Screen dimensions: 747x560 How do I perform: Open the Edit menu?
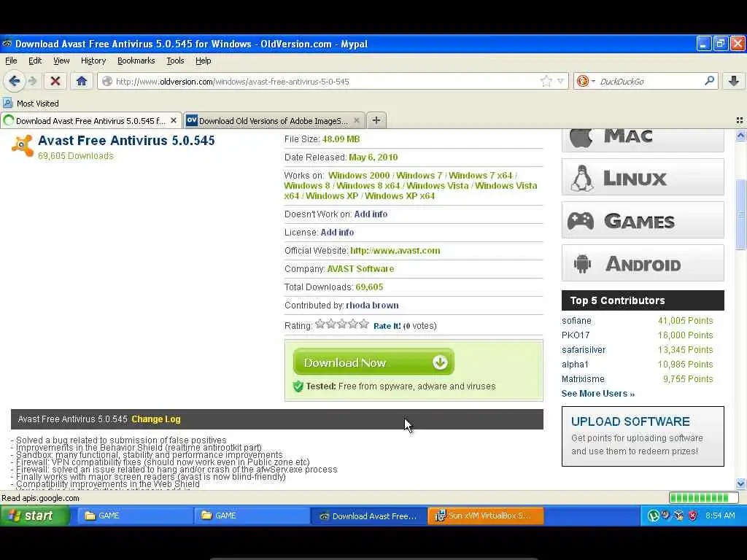coord(35,61)
